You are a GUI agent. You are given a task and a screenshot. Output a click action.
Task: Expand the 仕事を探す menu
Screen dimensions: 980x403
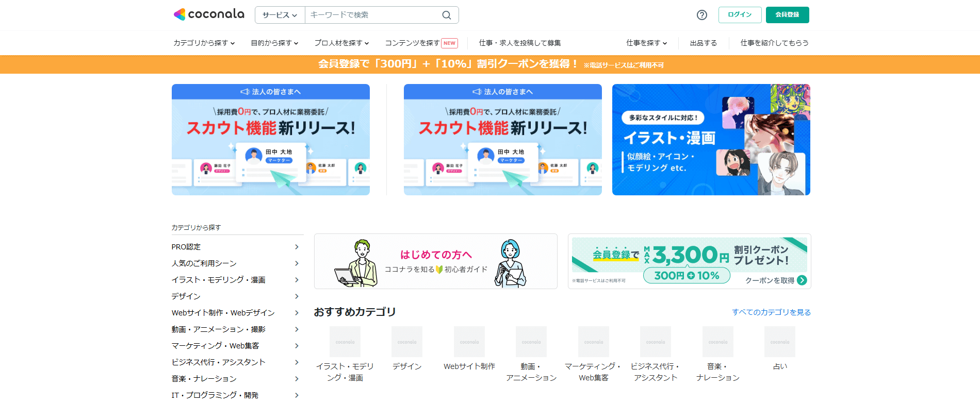tap(647, 43)
